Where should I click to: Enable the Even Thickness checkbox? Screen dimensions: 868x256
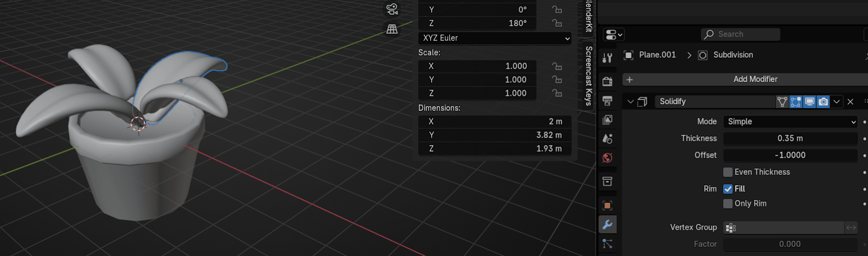click(x=728, y=172)
